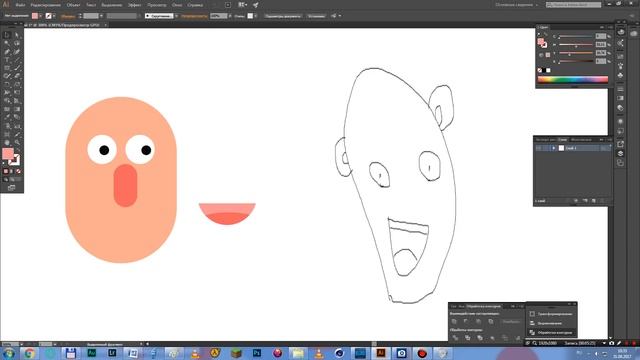Activate the Stroke swatch in toolbox

15,160
